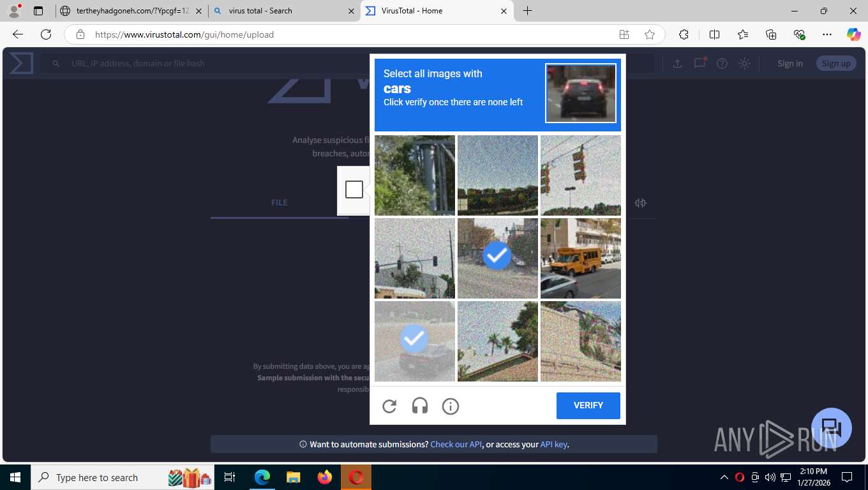Click the app available grid icon in address bar
868x490 pixels.
[624, 34]
